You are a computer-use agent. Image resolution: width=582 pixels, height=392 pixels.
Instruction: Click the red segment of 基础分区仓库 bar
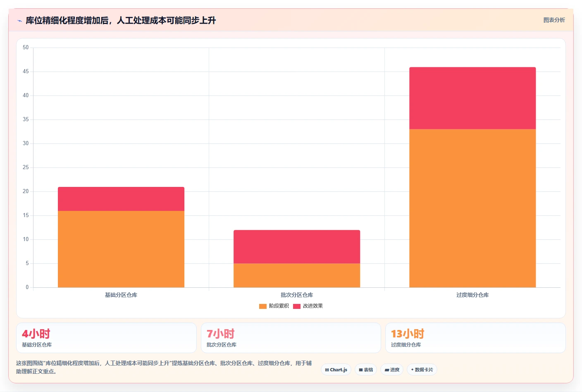[x=121, y=199]
